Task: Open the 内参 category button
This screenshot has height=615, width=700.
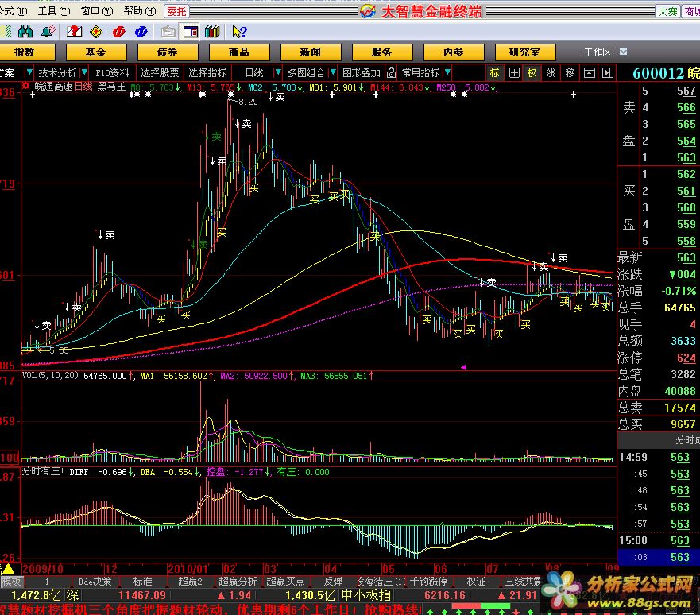Action: 453,52
